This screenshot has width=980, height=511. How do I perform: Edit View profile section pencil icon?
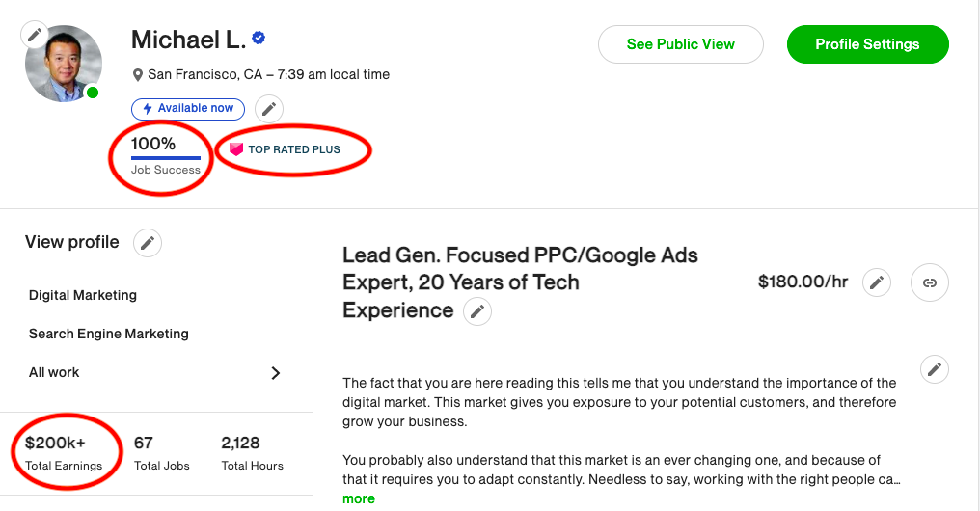pos(147,243)
